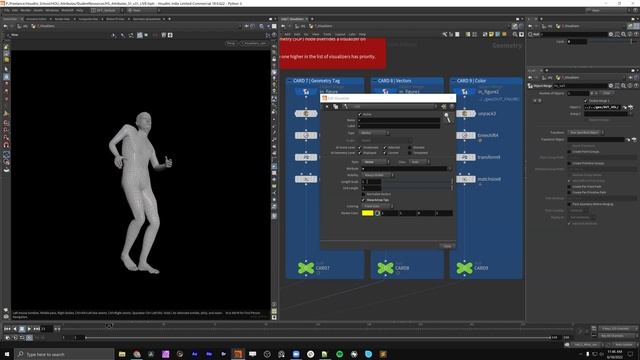This screenshot has height=360, width=640.
Task: Click the Name field in Edit Visualizer
Action: [x=399, y=120]
